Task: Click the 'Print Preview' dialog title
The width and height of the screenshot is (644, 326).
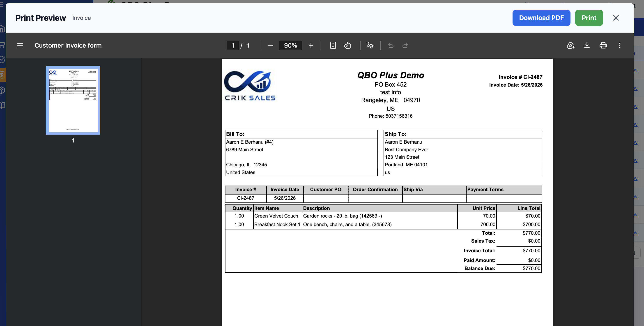Action: click(x=41, y=18)
